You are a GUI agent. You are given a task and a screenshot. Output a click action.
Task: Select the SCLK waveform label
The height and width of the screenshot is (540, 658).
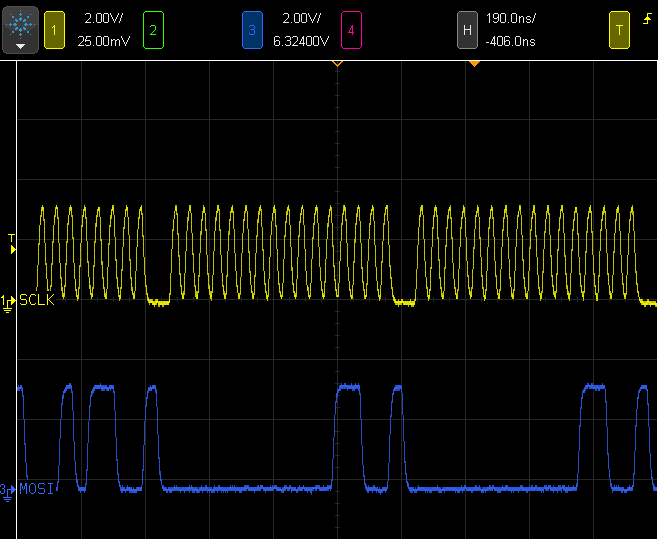point(36,300)
